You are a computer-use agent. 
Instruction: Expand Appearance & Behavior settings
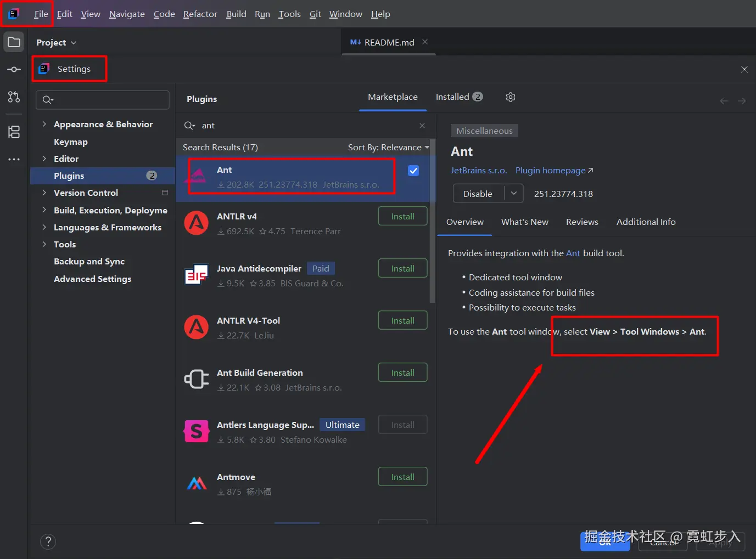pyautogui.click(x=44, y=124)
